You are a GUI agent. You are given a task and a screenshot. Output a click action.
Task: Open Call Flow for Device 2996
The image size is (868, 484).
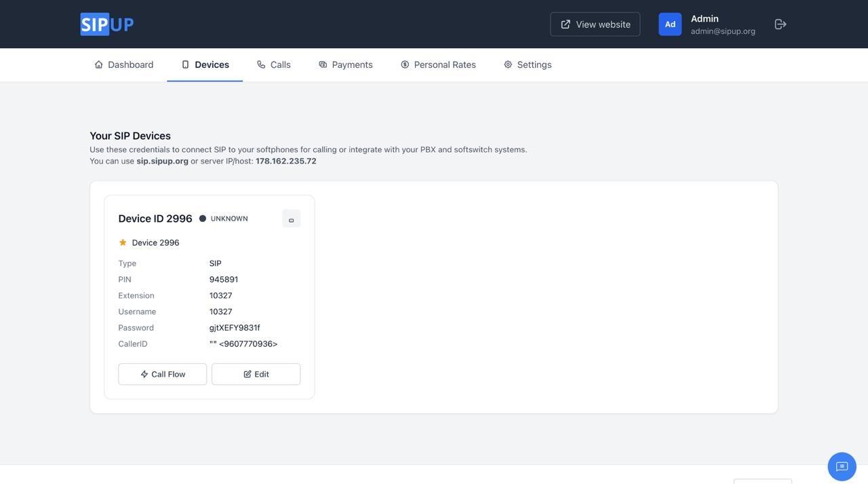pyautogui.click(x=163, y=374)
